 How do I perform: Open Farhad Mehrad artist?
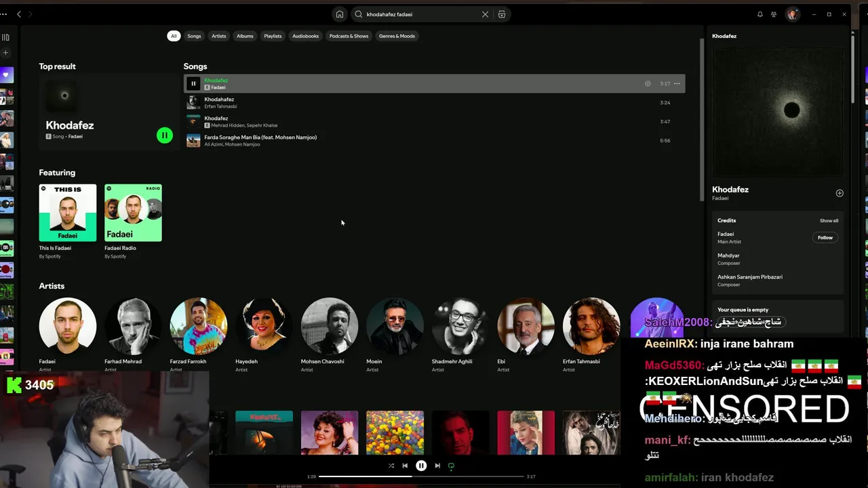[133, 326]
